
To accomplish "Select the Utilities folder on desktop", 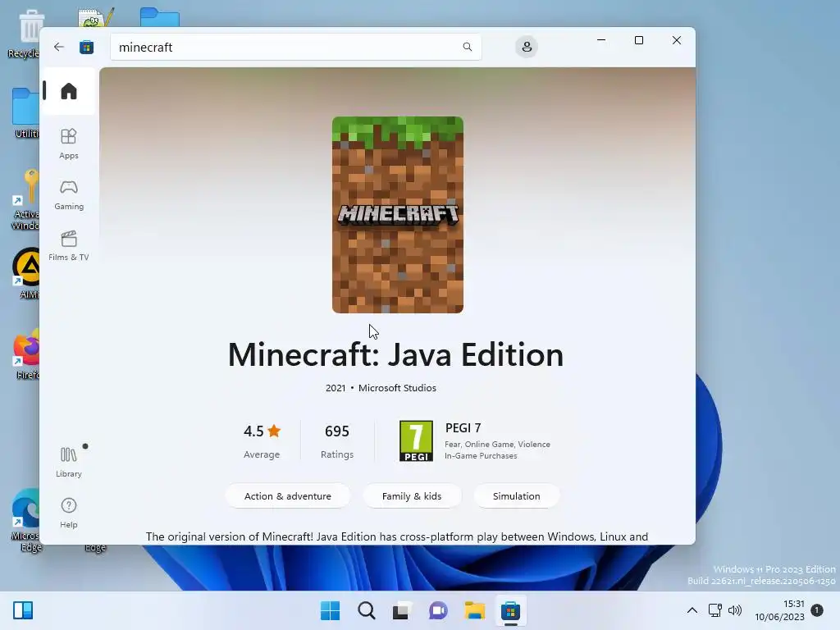I will point(25,113).
